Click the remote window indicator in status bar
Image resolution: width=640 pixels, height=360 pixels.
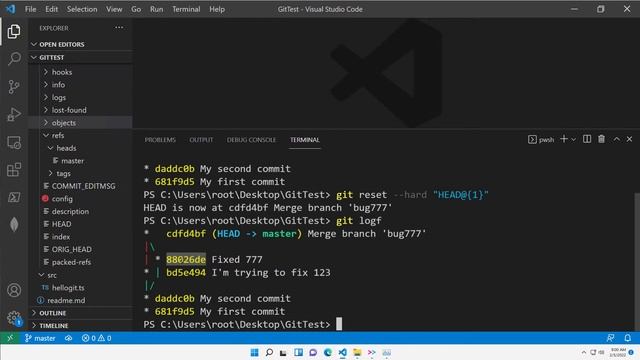[x=10, y=338]
